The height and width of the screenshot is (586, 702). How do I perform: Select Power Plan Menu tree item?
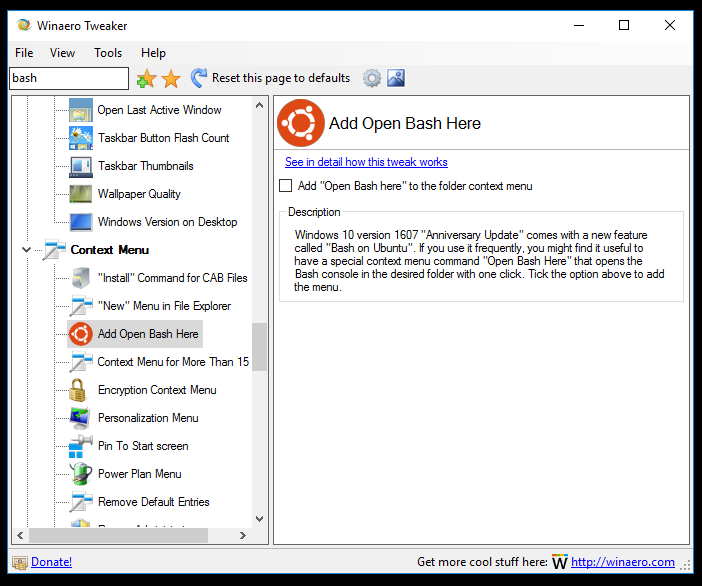[x=140, y=474]
